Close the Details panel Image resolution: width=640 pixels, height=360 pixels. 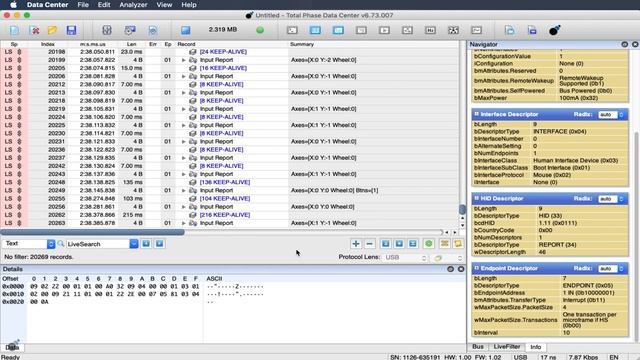[461, 269]
